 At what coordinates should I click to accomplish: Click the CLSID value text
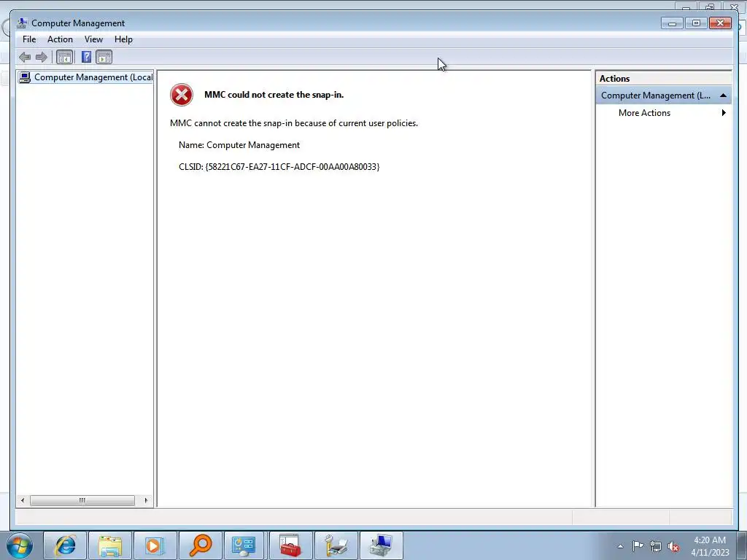pyautogui.click(x=293, y=167)
